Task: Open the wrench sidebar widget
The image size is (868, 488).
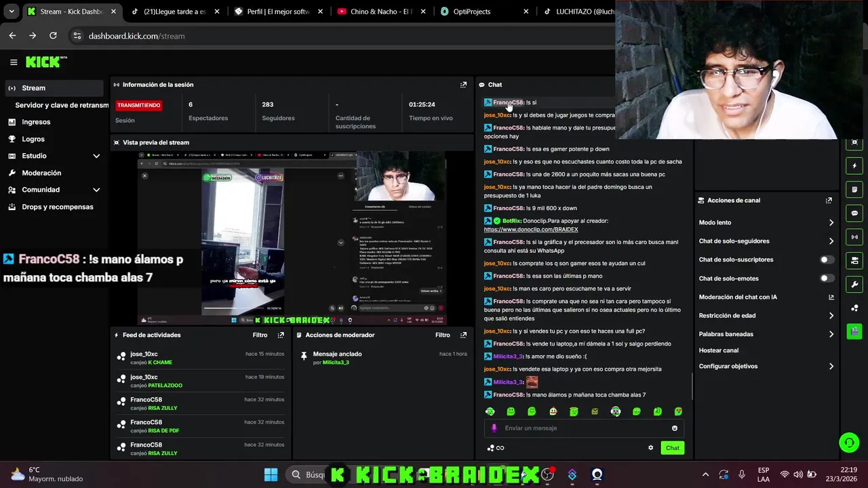Action: (x=854, y=285)
